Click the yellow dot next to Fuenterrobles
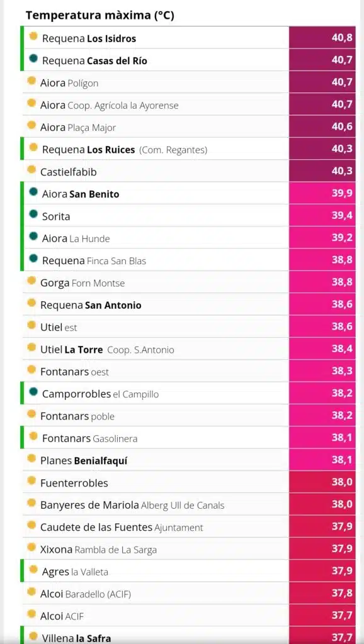Viewport: 364px width, 644px height. click(31, 480)
